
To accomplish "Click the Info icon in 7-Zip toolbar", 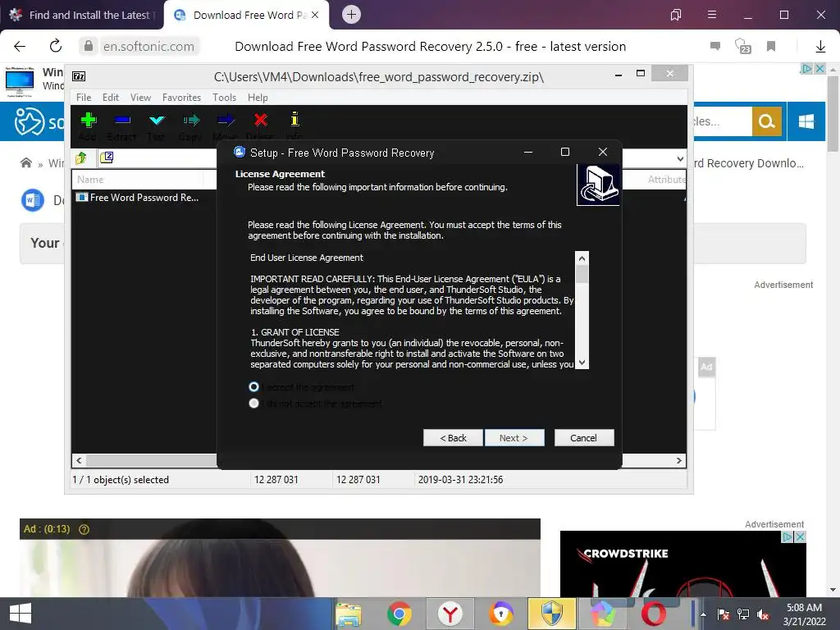I will point(294,119).
